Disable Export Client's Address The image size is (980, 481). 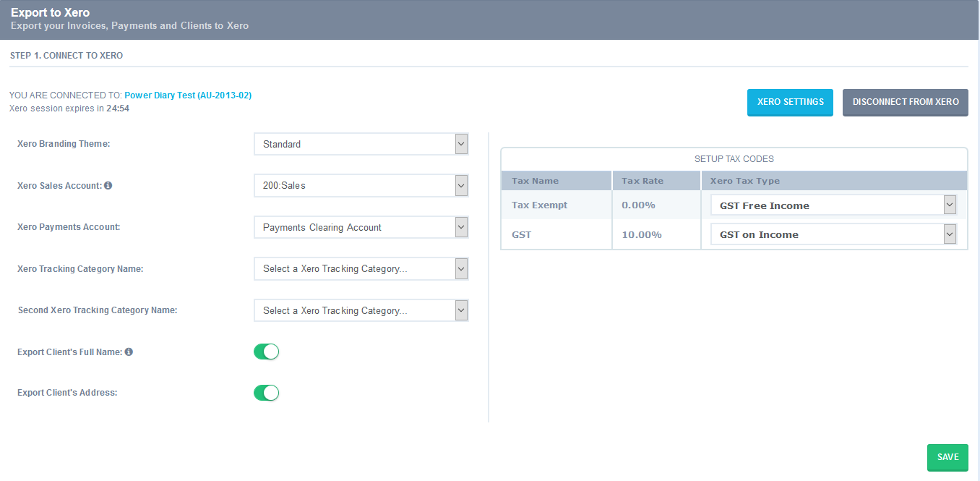[x=266, y=393]
